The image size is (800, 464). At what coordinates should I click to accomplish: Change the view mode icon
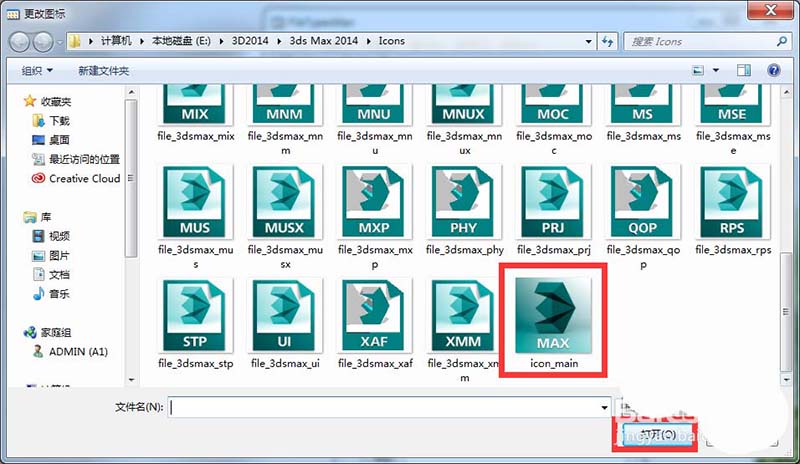(x=698, y=70)
